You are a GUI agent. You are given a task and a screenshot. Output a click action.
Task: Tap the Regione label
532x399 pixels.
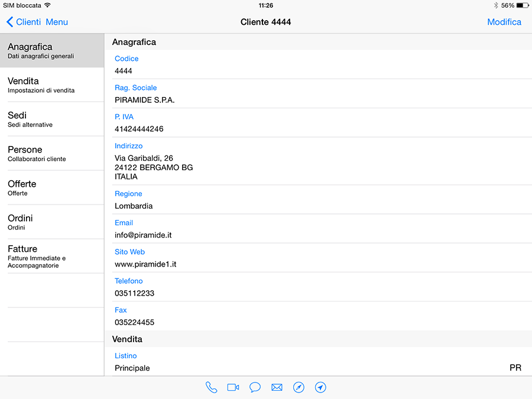tap(128, 194)
